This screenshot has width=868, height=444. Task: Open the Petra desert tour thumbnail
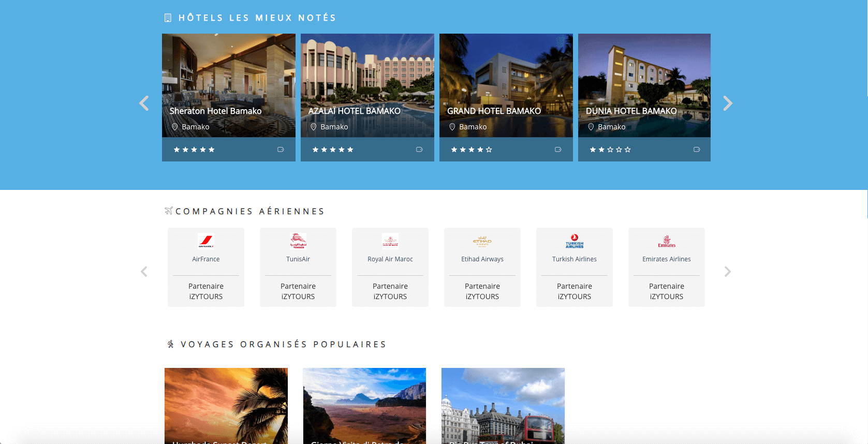click(364, 404)
